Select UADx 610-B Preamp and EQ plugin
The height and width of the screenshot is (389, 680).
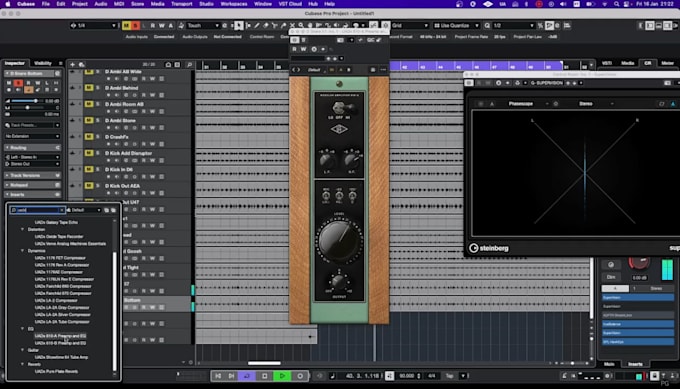[x=60, y=343]
